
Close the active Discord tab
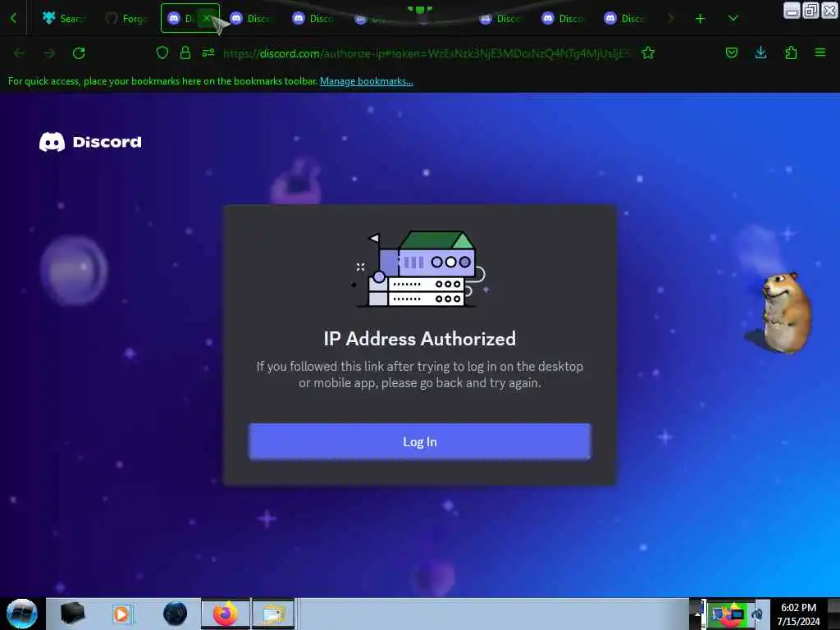coord(206,18)
